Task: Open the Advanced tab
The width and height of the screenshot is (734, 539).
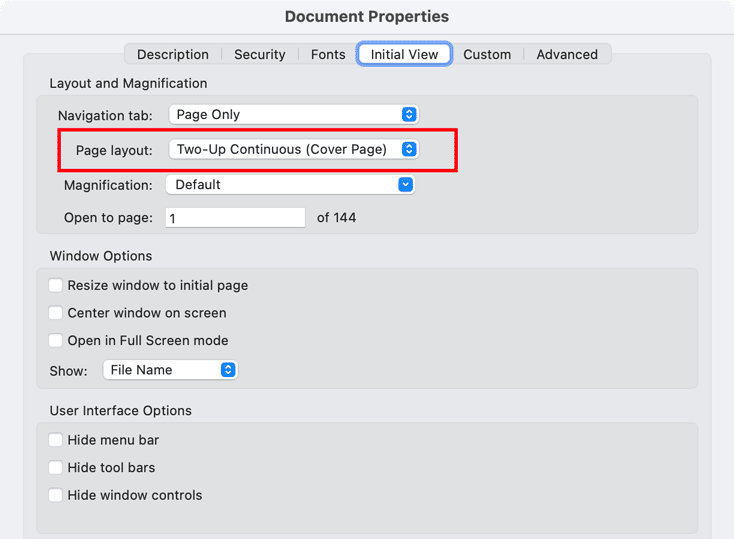Action: pos(567,54)
